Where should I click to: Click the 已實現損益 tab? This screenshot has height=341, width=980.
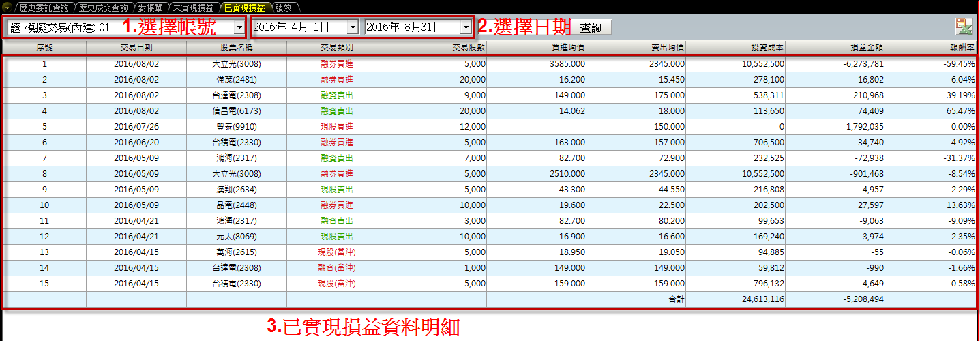point(245,7)
